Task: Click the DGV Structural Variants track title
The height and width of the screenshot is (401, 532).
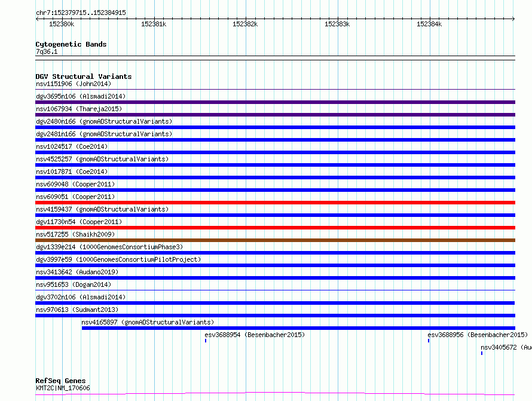Action: coord(84,76)
